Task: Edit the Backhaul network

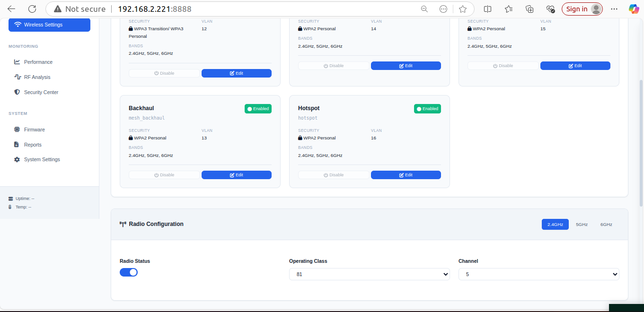Action: (x=237, y=175)
